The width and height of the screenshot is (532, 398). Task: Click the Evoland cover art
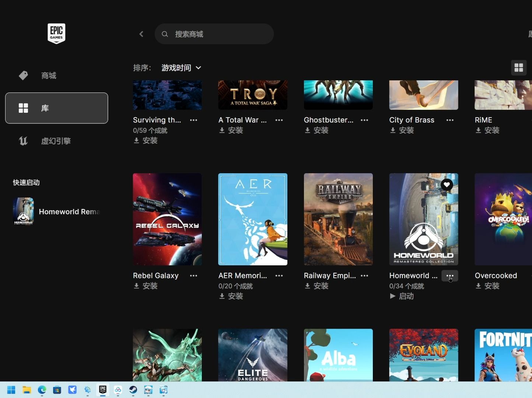424,355
